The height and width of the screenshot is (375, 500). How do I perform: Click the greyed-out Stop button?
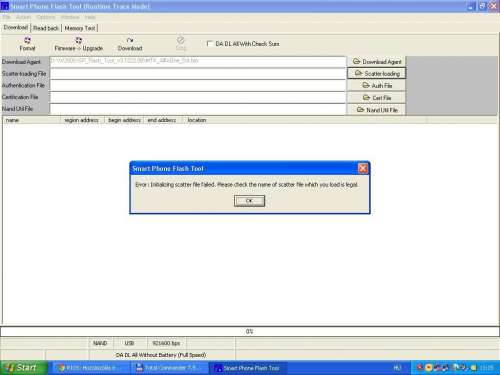[181, 44]
